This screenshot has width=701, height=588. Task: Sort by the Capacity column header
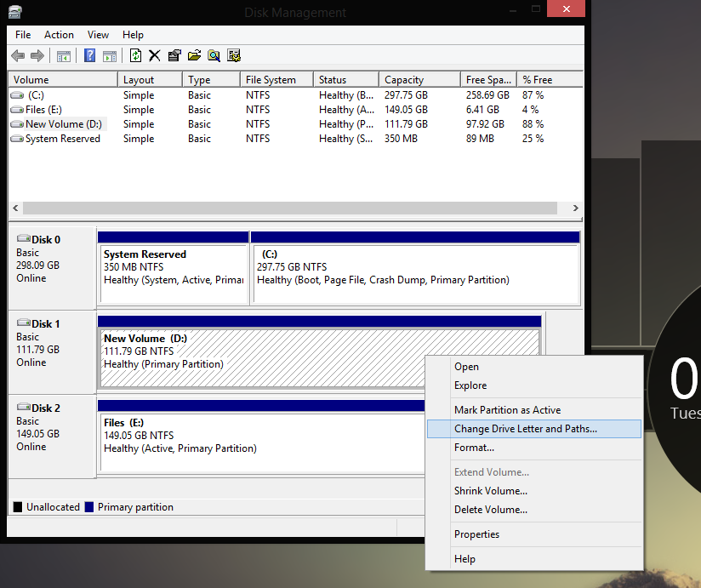[x=420, y=80]
